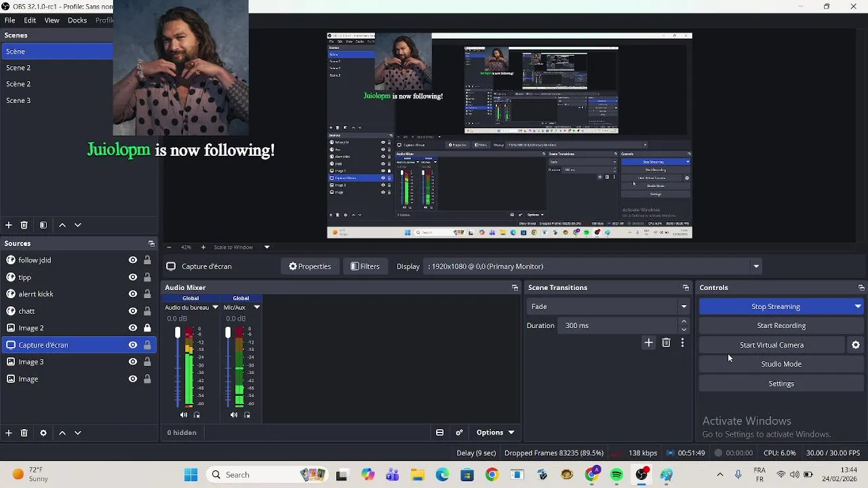Increase transition duration with up arrow
The height and width of the screenshot is (488, 868).
point(684,321)
